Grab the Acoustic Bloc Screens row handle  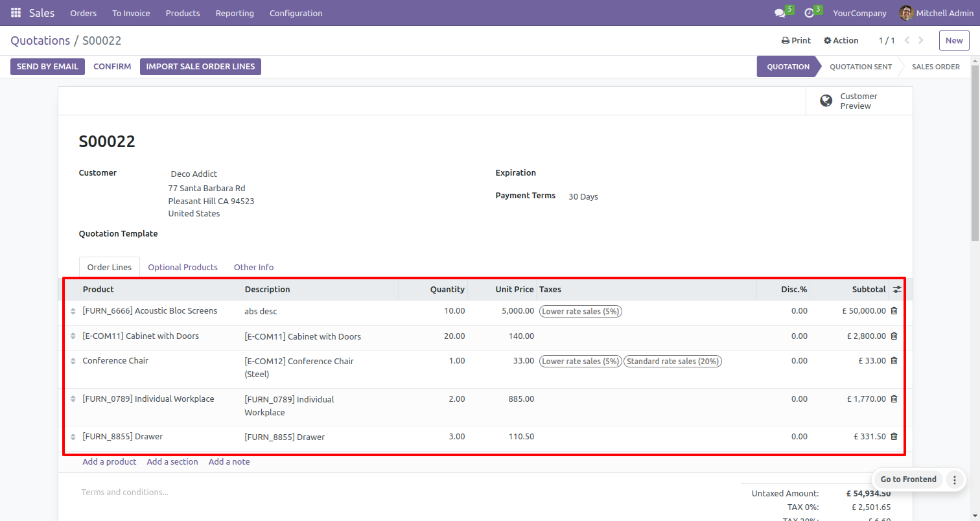point(73,312)
